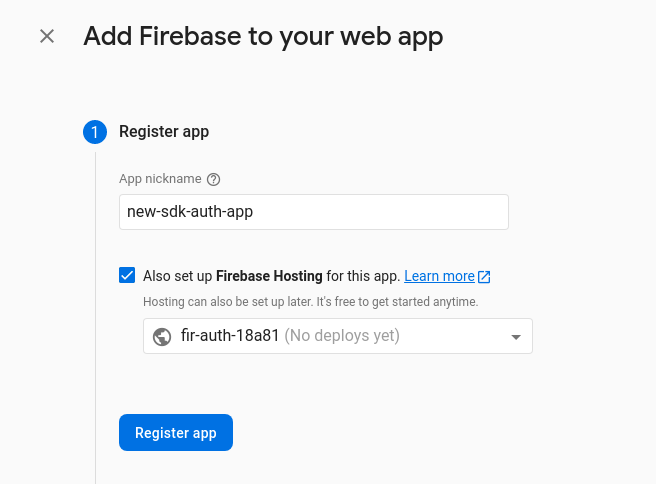Click the words Also set up

pyautogui.click(x=178, y=276)
